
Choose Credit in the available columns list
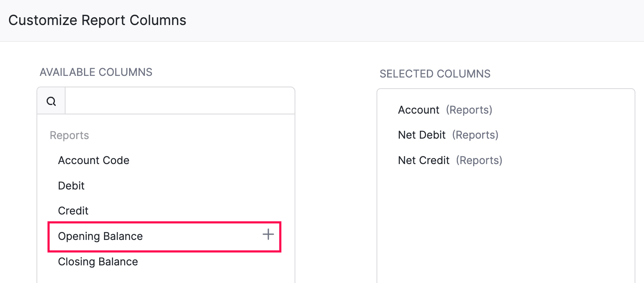[73, 210]
